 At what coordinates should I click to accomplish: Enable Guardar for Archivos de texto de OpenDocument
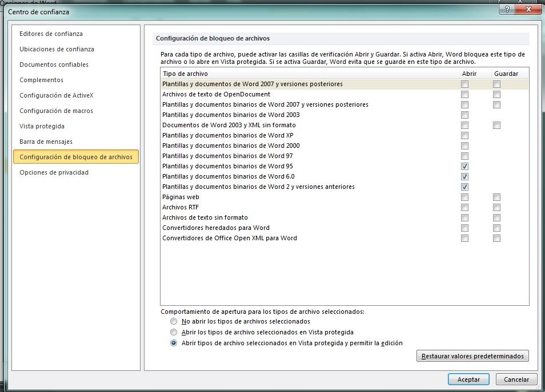[496, 95]
